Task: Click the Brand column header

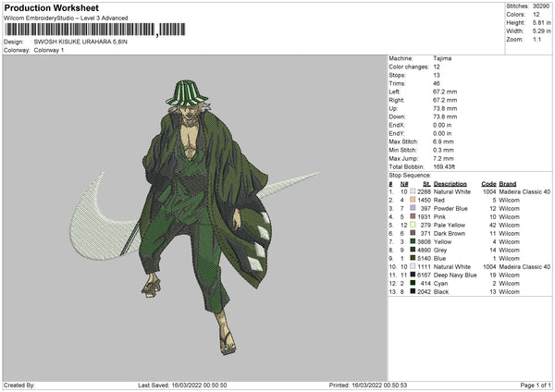Action: [x=508, y=184]
